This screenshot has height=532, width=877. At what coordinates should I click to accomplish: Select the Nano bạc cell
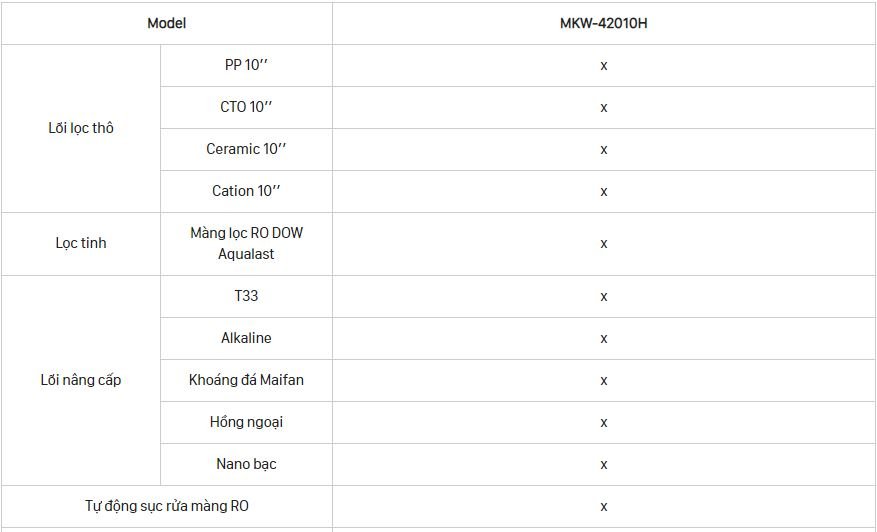[x=246, y=464]
